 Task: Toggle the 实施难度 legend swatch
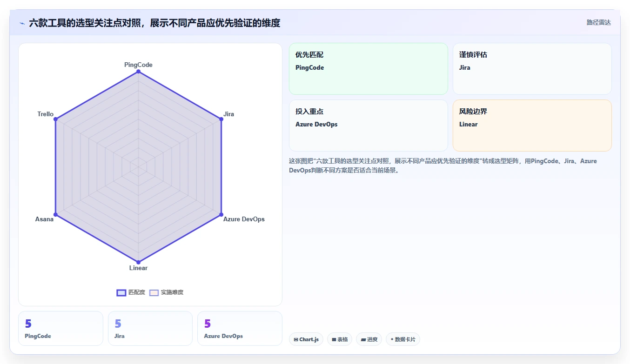click(x=154, y=292)
